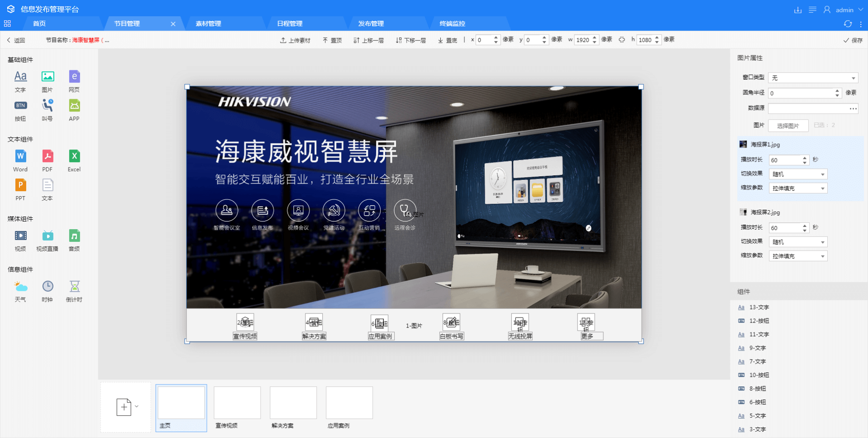Image resolution: width=868 pixels, height=438 pixels.
Task: Select 13-文字 in component list
Action: pyautogui.click(x=799, y=307)
